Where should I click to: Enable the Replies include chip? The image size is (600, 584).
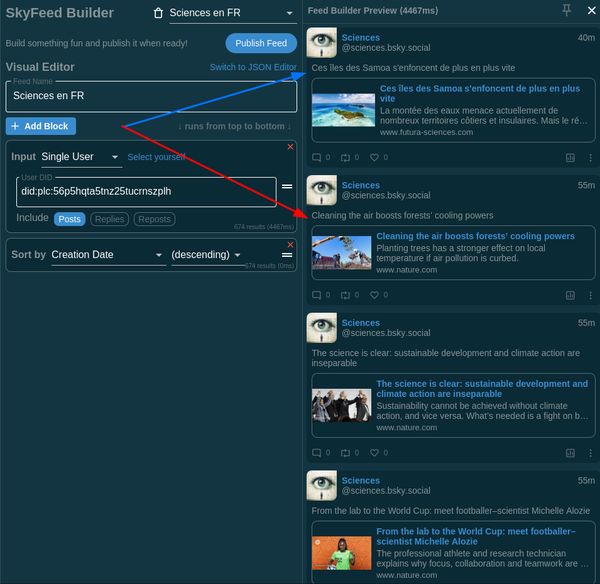coord(110,219)
